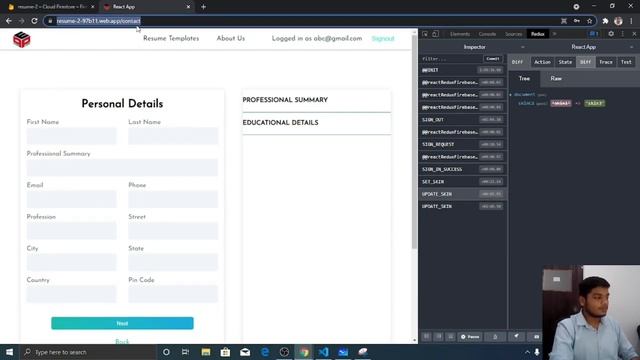This screenshot has height=360, width=640.
Task: Switch to the DevTools Elements tab
Action: (x=460, y=34)
